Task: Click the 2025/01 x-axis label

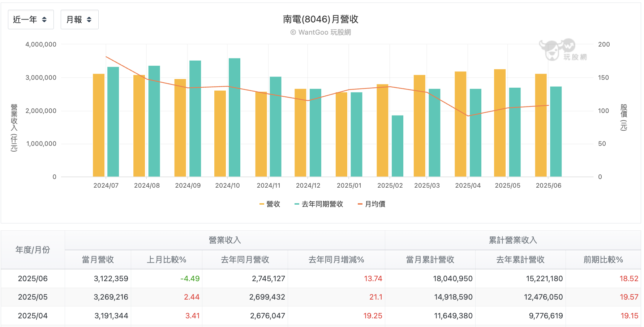Action: [349, 186]
